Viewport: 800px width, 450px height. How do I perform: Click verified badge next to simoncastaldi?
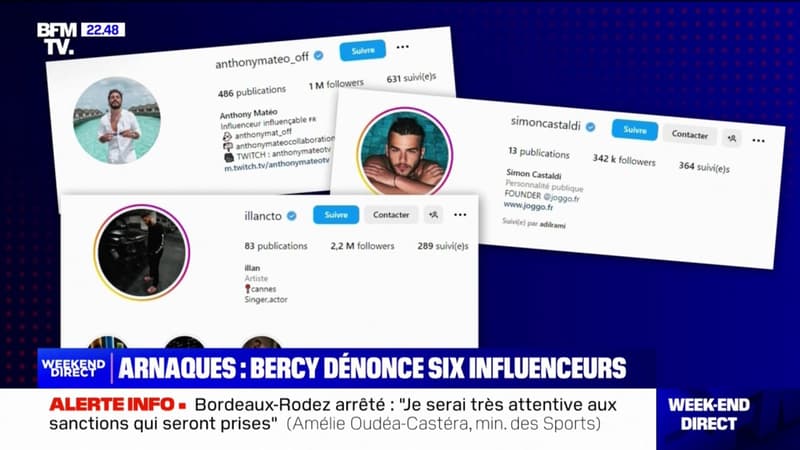[590, 127]
